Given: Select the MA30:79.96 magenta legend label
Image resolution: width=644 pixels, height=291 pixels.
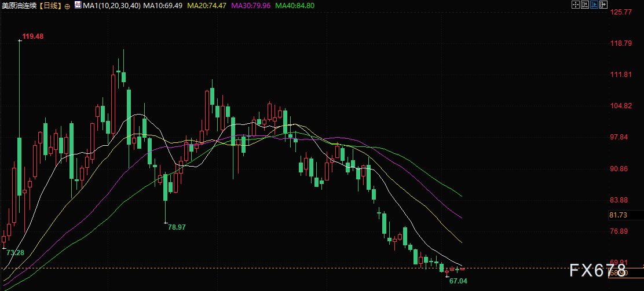Looking at the screenshot, I should coord(250,6).
